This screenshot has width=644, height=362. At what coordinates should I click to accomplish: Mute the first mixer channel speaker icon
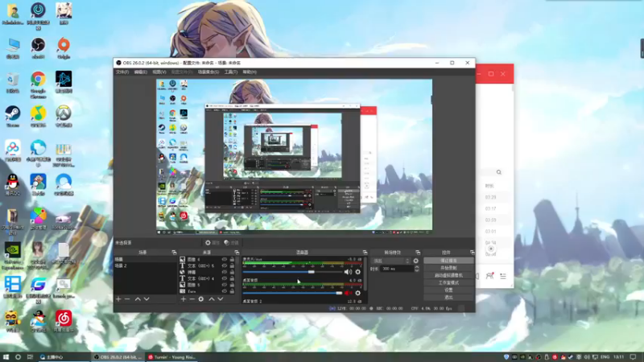coord(348,272)
